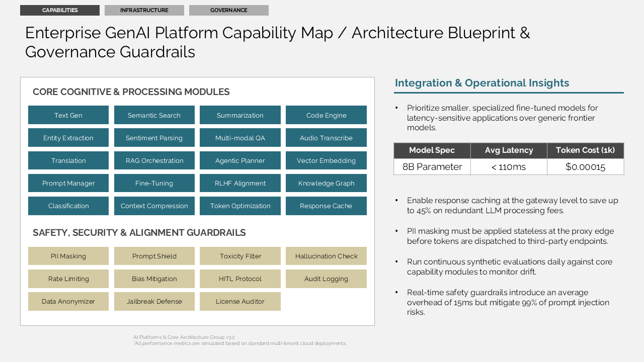Click the Entity Extraction tile
Screen dimensions: 644x362
pyautogui.click(x=68, y=138)
